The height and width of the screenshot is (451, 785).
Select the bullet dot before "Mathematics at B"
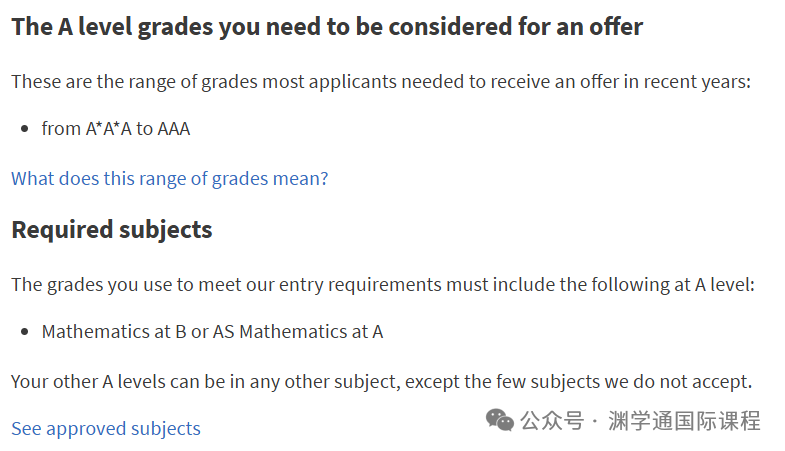(x=24, y=332)
